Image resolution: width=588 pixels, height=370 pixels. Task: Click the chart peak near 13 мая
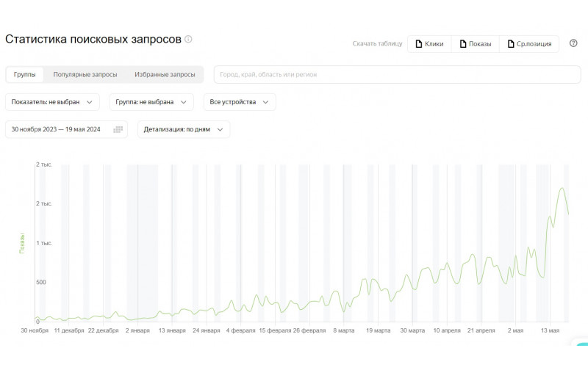click(562, 188)
